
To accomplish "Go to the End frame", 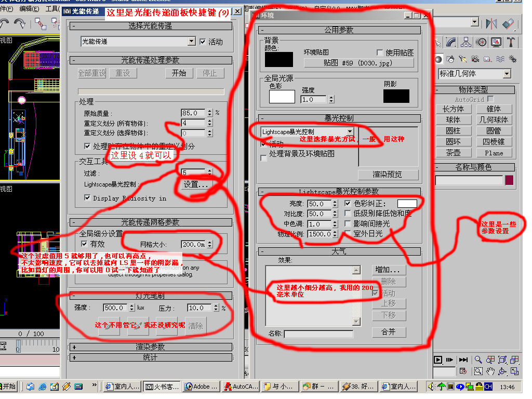I will (463, 360).
